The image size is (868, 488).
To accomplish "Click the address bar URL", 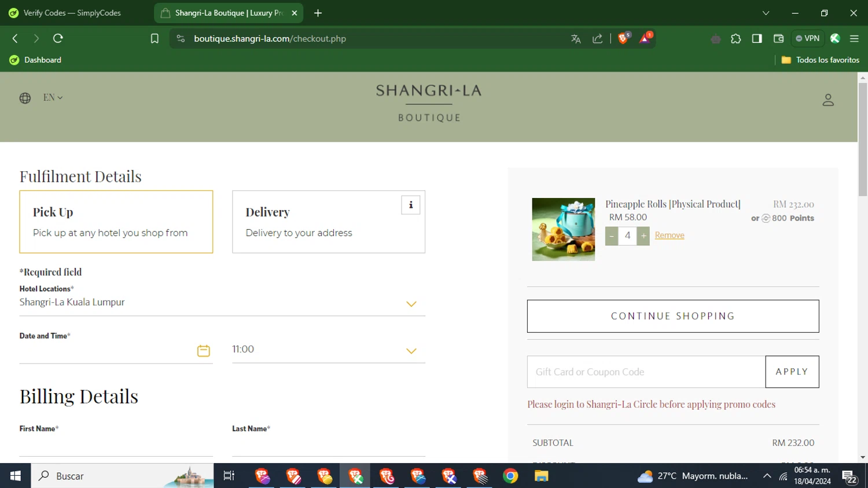I will [270, 39].
